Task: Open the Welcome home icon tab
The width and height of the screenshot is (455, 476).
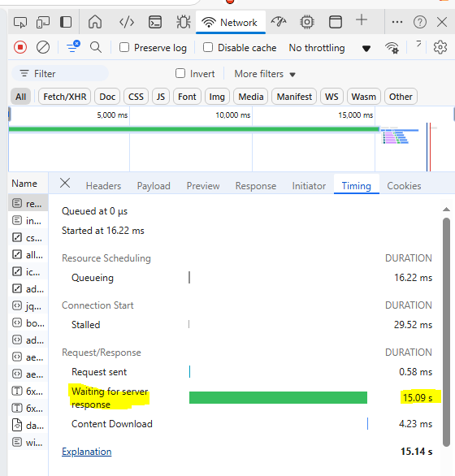Action: point(95,22)
